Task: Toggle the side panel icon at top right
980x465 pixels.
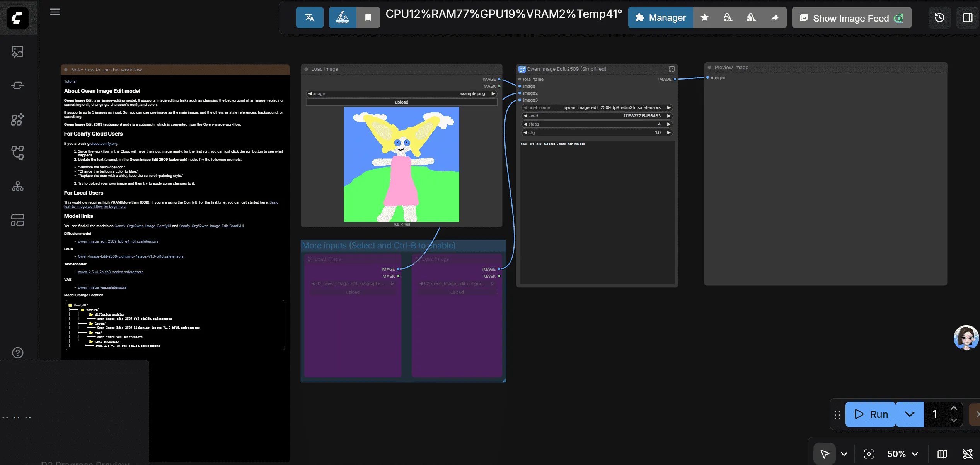Action: 968,17
